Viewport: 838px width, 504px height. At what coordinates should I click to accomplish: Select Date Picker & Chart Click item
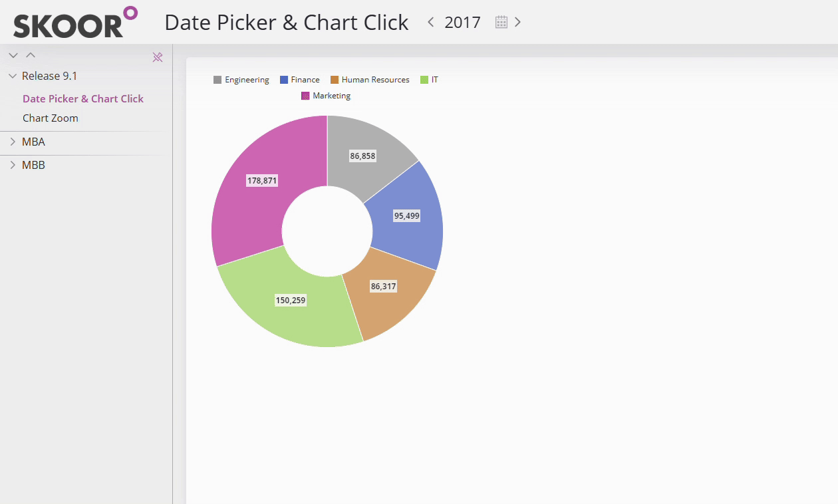83,99
